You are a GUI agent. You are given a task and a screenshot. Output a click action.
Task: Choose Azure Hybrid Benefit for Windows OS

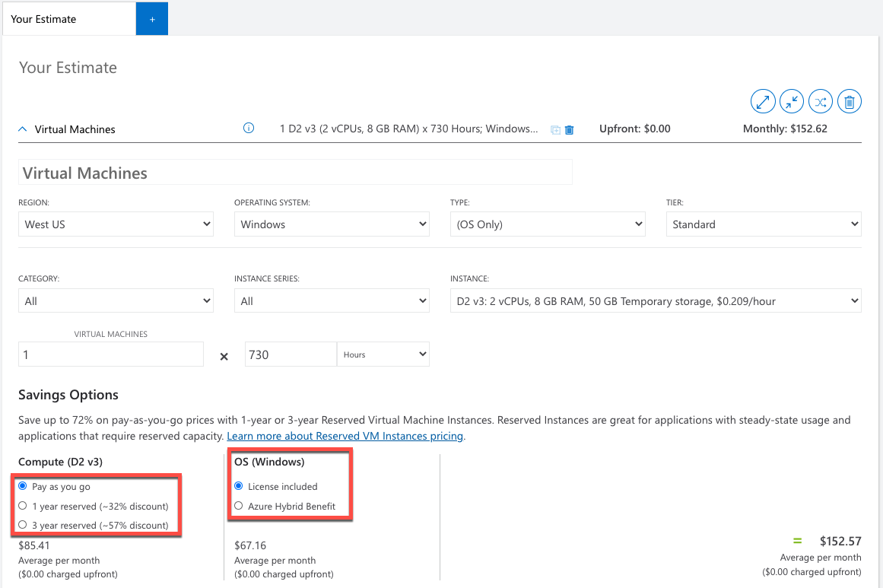point(238,506)
